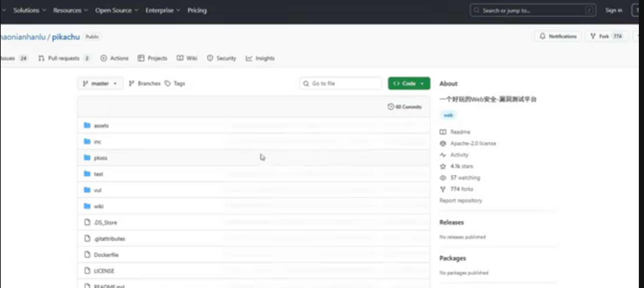Open the pkxss folder
This screenshot has height=288, width=644.
[101, 158]
